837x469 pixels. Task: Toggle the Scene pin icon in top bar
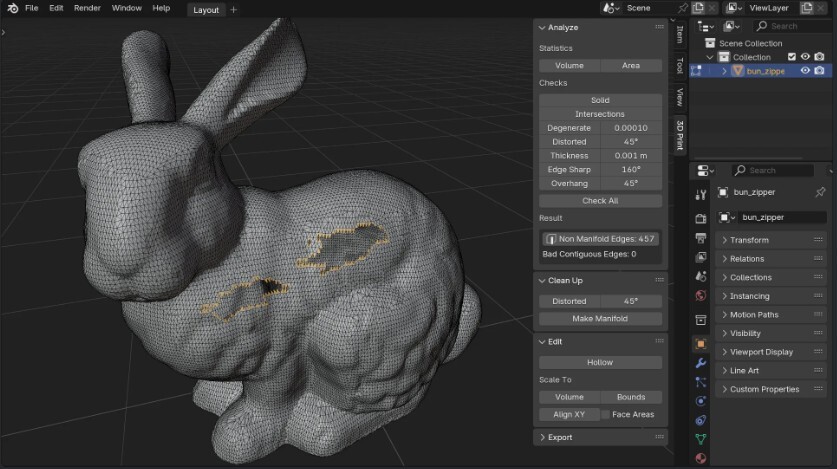click(x=683, y=8)
